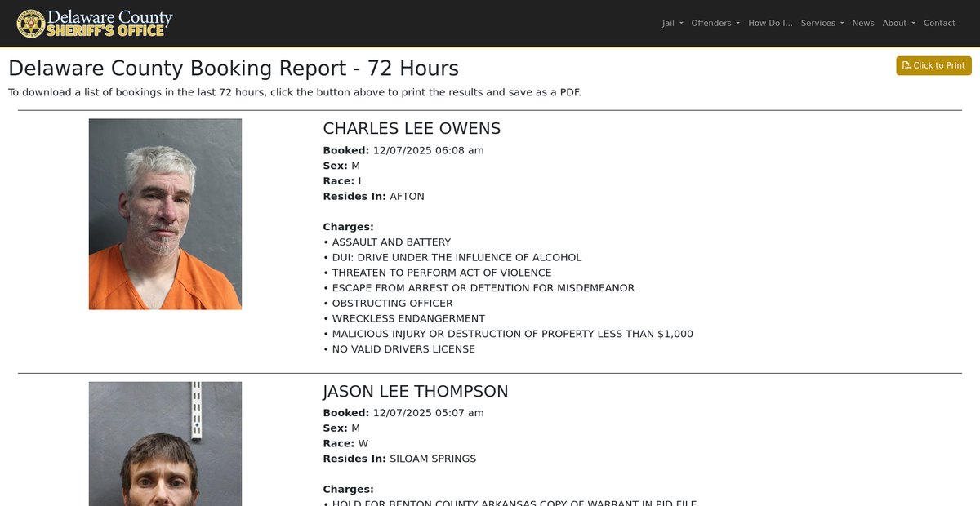Click the Delaware County Booking Report page title
This screenshot has width=980, height=506.
tap(234, 69)
